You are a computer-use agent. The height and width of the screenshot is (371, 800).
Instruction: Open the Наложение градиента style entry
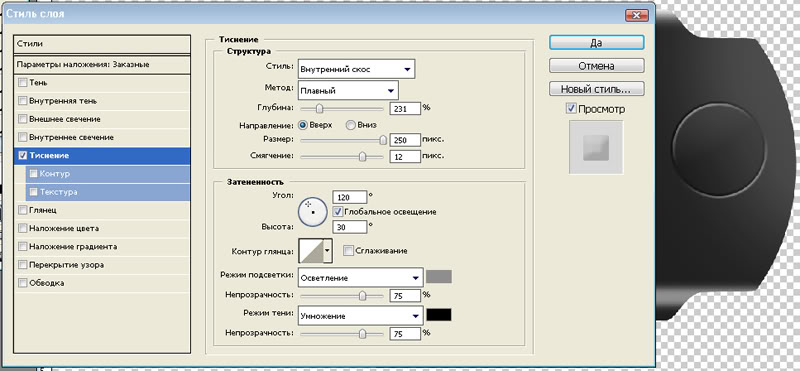pos(102,246)
